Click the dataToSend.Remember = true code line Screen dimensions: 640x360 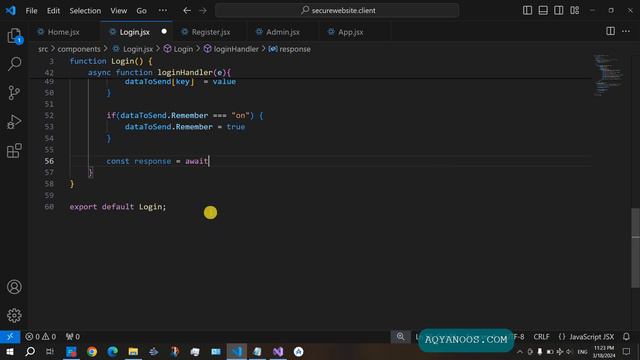(x=185, y=127)
